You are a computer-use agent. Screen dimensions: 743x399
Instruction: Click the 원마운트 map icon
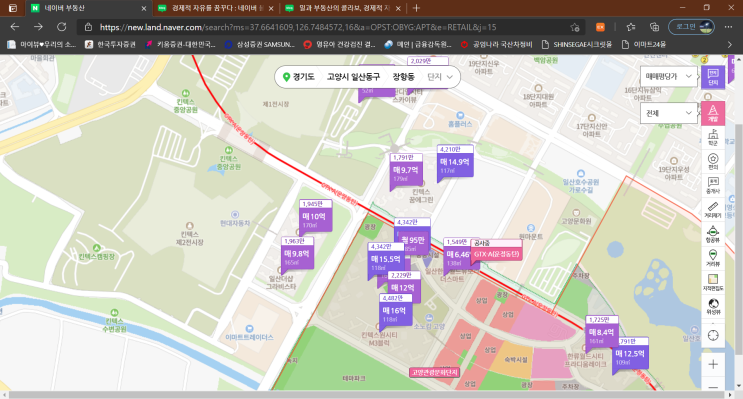click(531, 228)
